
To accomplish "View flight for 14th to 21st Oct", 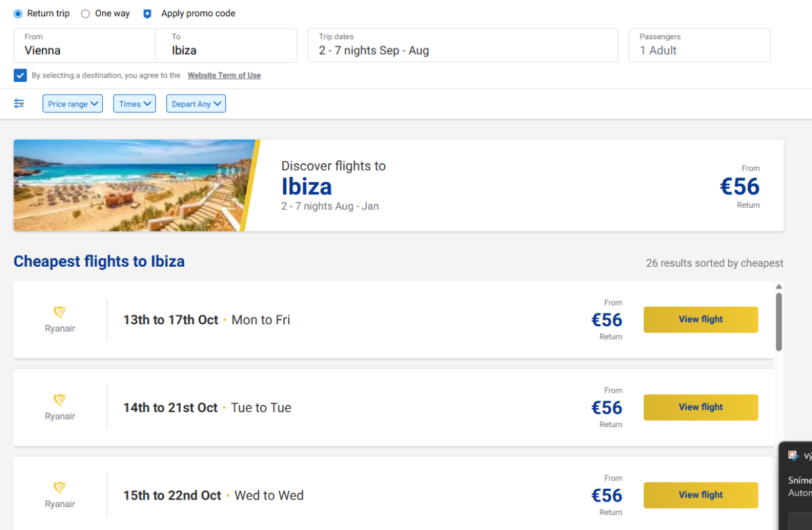I will click(x=700, y=407).
